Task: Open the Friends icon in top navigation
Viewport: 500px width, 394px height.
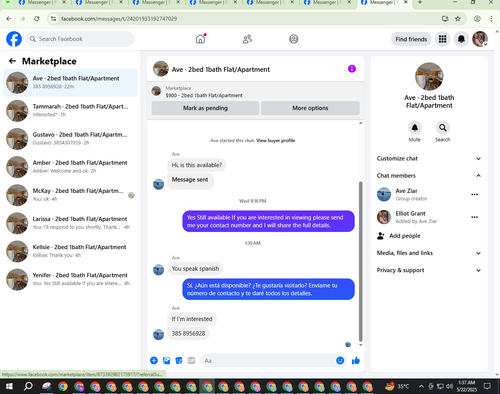Action: (x=247, y=39)
